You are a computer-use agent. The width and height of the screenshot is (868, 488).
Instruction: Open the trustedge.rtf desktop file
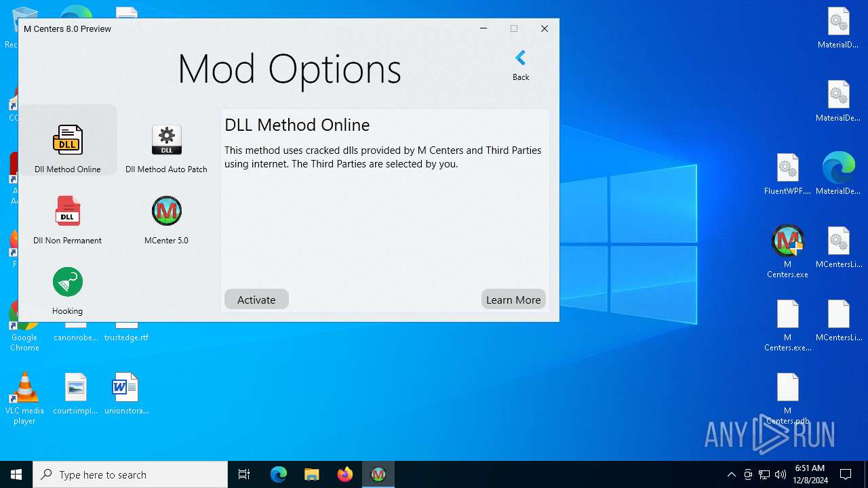click(x=126, y=332)
